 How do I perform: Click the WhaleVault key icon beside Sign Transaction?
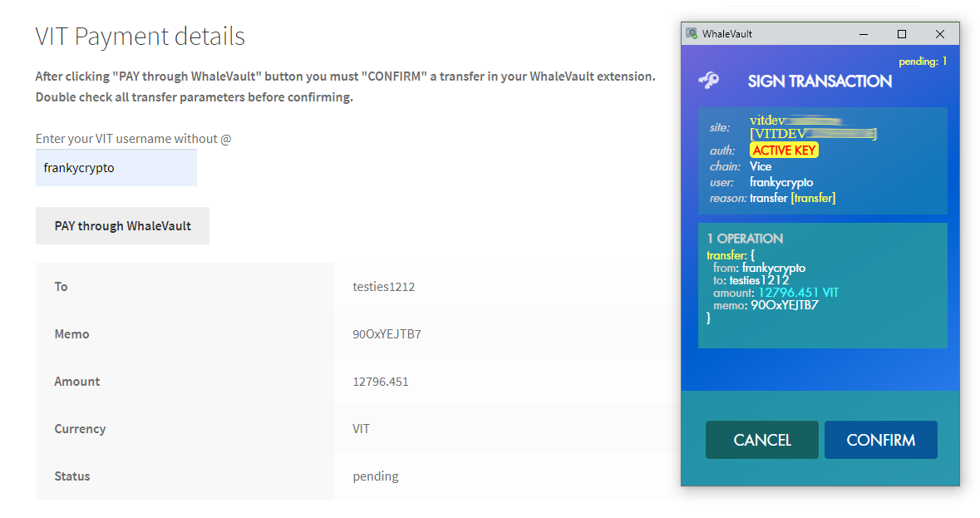click(709, 81)
